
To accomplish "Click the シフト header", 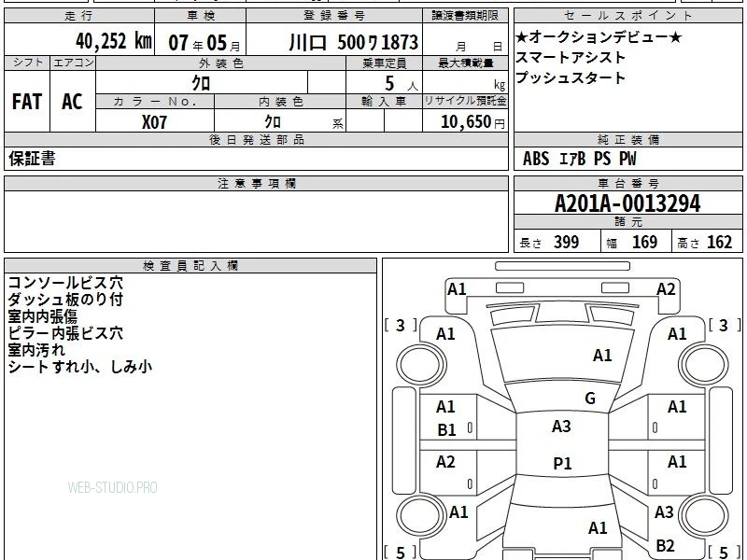I will (27, 63).
